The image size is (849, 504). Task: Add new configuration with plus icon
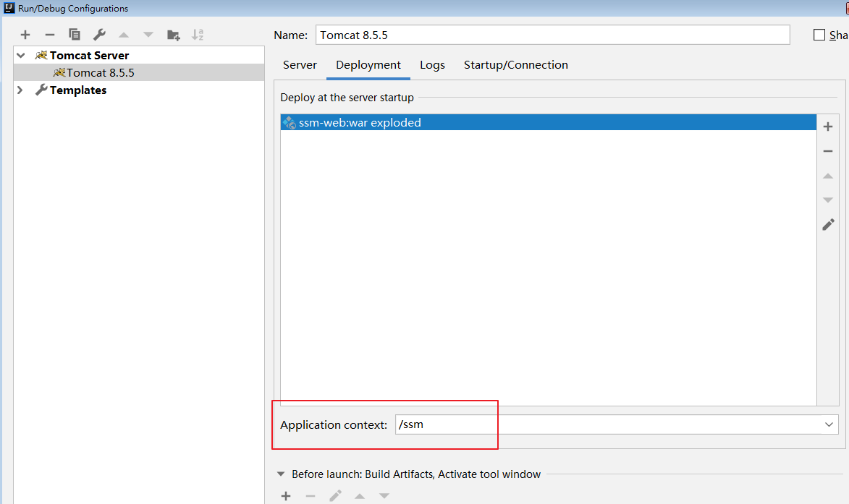[x=25, y=35]
